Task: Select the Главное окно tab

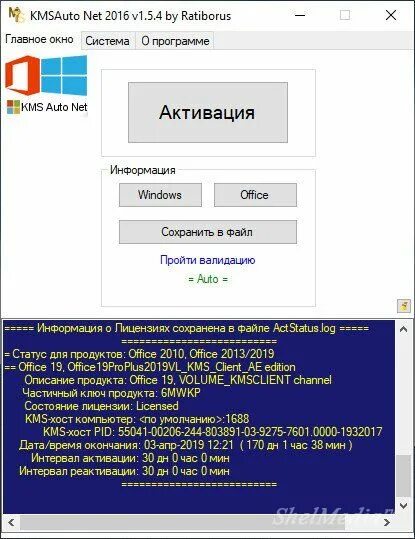Action: pyautogui.click(x=40, y=39)
